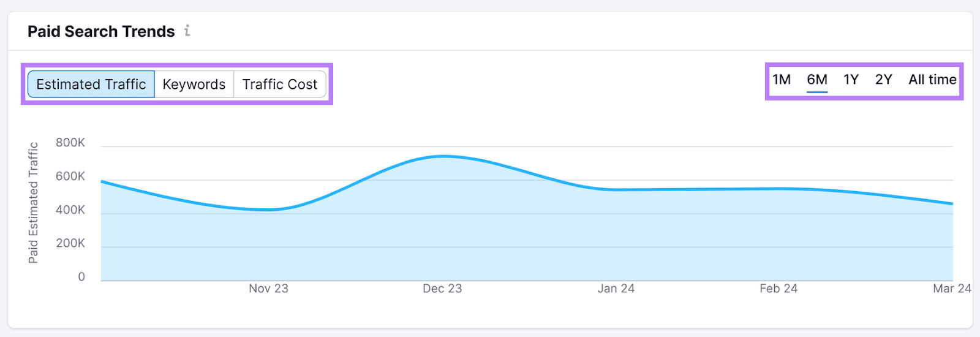Viewport: 980px width, 337px height.
Task: Click the Jan 24 x-axis label
Action: click(616, 289)
